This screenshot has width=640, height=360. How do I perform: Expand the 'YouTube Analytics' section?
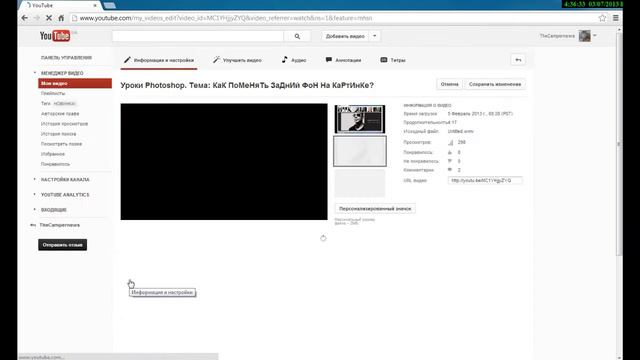(35, 194)
